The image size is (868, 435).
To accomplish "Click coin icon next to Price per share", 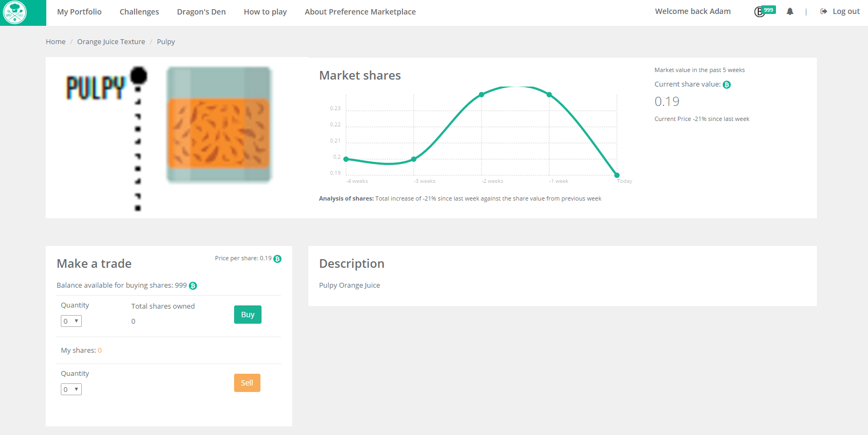I will [278, 259].
